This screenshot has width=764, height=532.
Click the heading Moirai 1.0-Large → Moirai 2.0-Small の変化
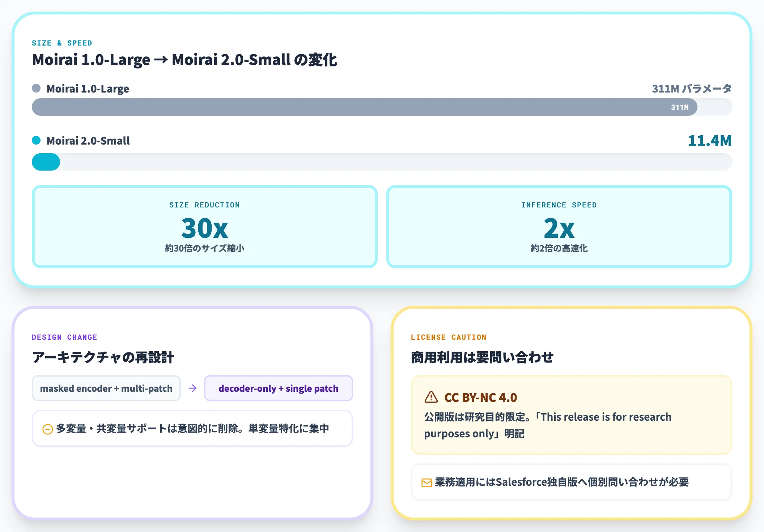pos(184,60)
